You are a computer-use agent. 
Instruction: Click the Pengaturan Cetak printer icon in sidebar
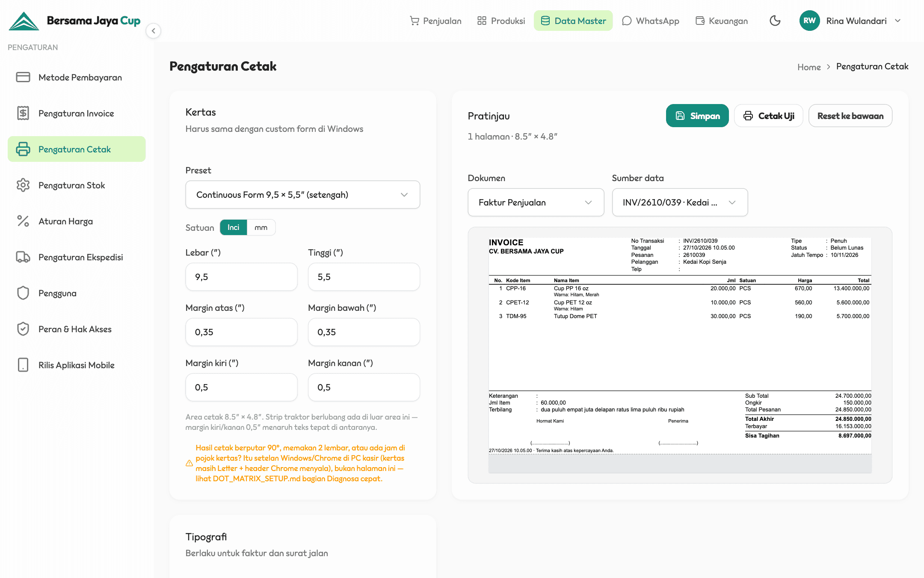click(23, 149)
